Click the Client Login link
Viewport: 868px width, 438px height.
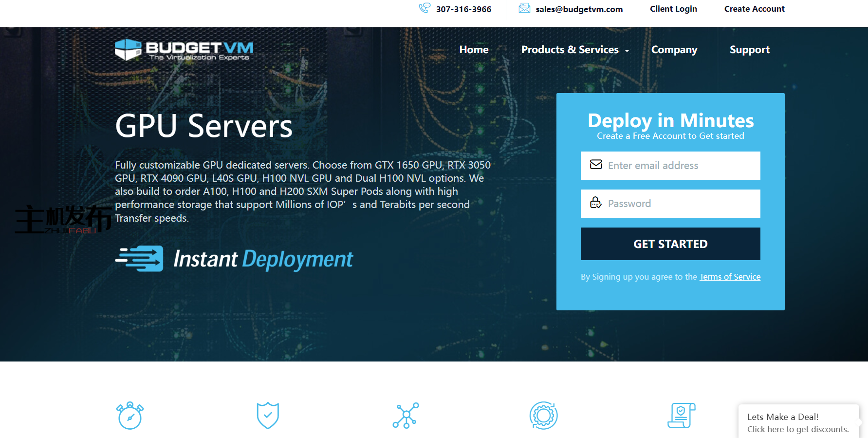tap(673, 9)
